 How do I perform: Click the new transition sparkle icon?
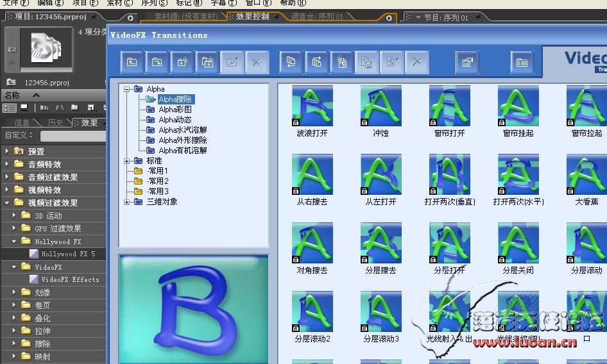click(x=342, y=62)
